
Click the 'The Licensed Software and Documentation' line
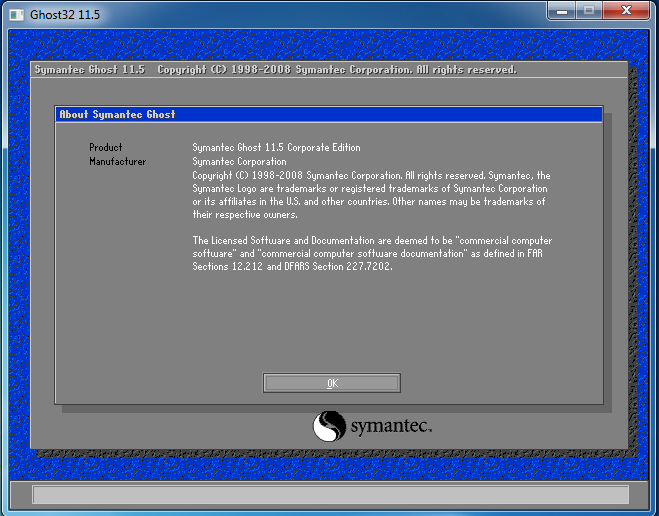tap(372, 240)
